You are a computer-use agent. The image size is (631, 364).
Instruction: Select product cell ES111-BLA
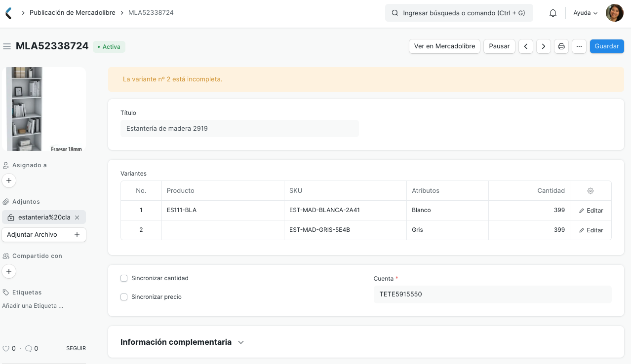coord(223,210)
